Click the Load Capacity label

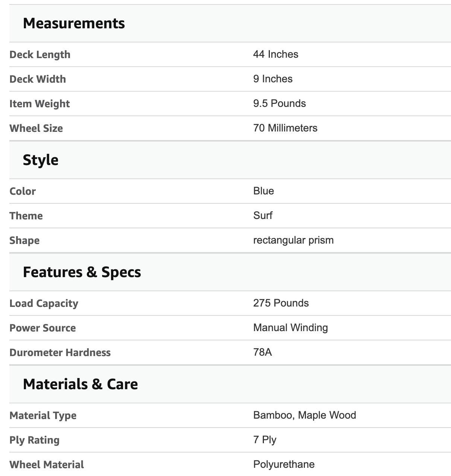pos(44,304)
